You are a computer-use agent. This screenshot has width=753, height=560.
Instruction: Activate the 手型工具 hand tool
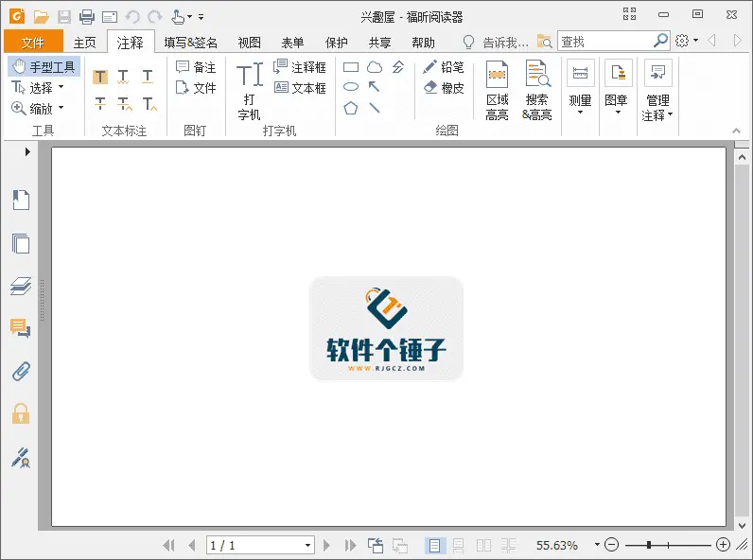coord(44,67)
